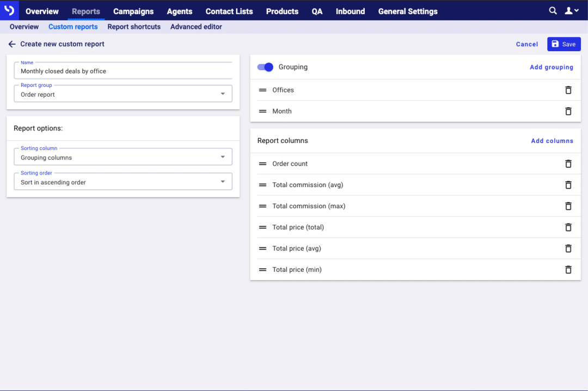The height and width of the screenshot is (391, 588).
Task: Remove the Total price (total) column
Action: 568,227
